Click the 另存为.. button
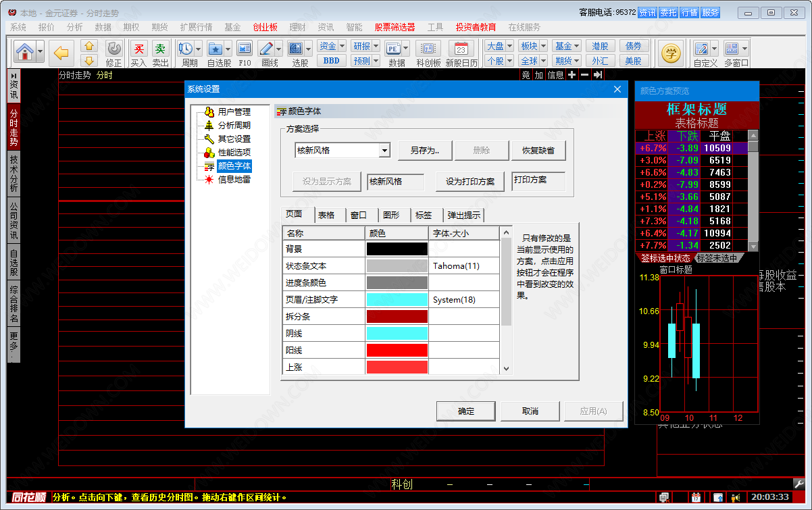812x510 pixels. pos(425,151)
